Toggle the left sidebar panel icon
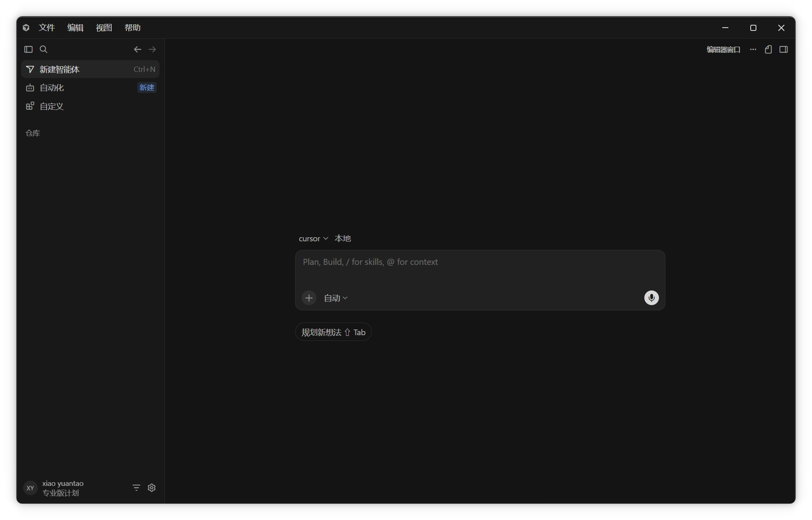812x520 pixels. tap(28, 49)
